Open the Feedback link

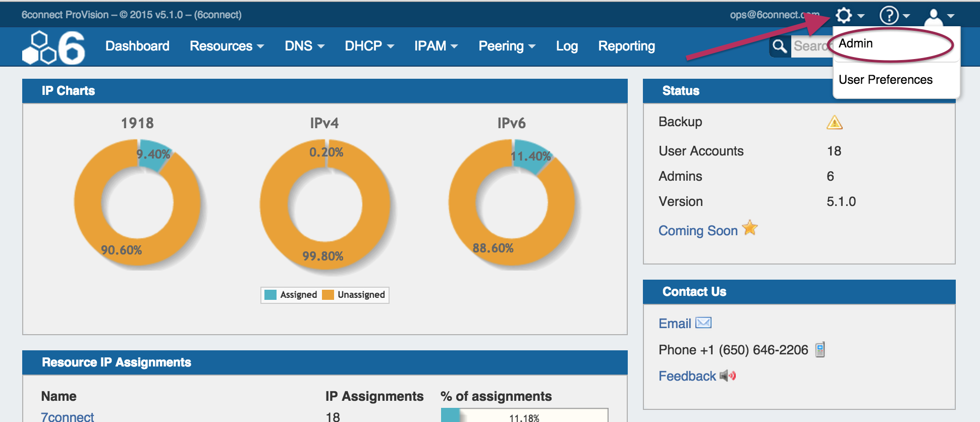(x=687, y=376)
